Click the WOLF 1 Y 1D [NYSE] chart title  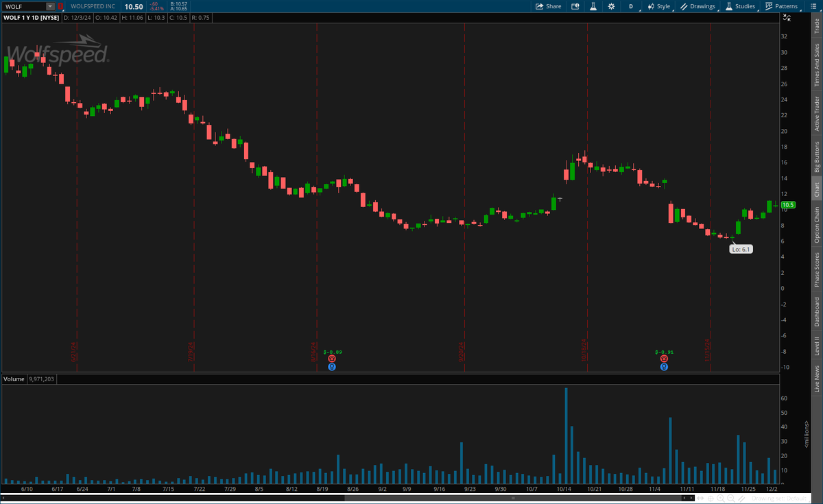(31, 17)
